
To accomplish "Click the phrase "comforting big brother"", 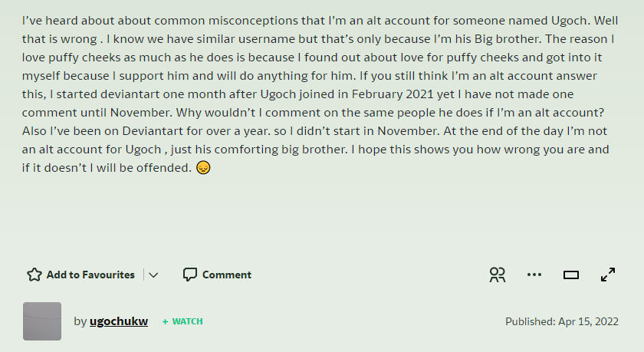I will coord(281,149).
